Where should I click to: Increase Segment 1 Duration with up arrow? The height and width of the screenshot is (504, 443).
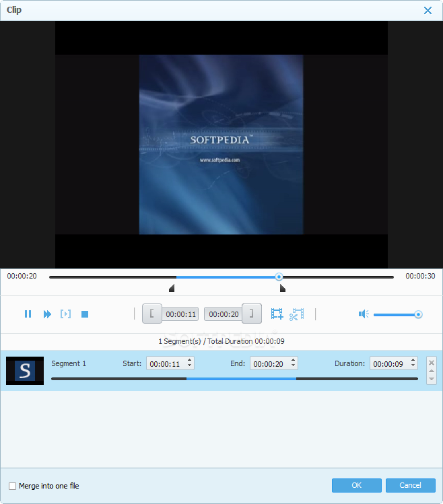pos(413,360)
